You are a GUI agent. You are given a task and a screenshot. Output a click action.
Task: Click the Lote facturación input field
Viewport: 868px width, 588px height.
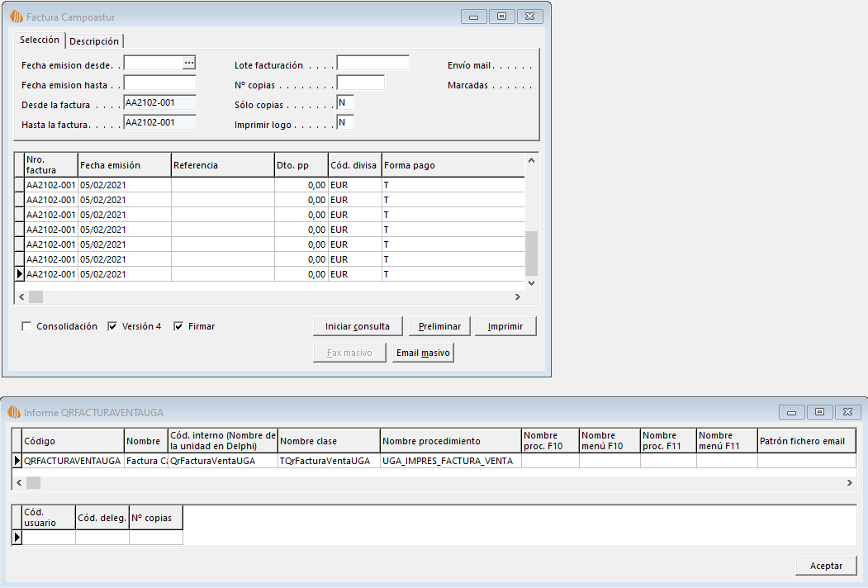coord(372,63)
